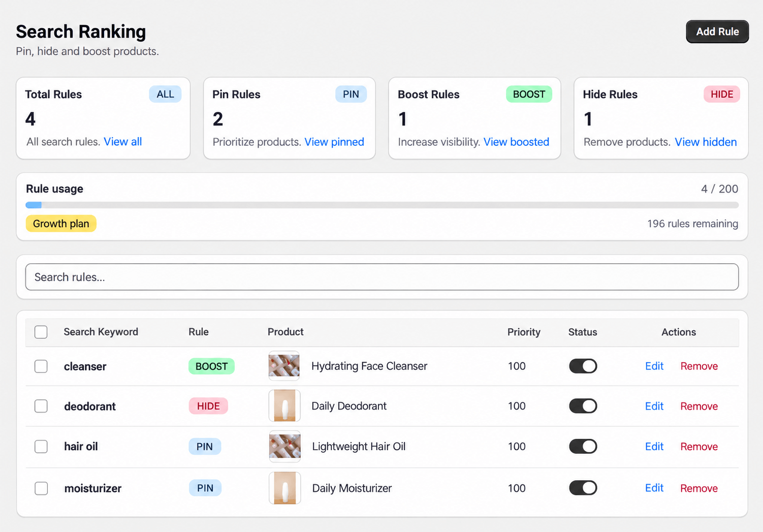Click the BOOST tag in cleanser row
Screen dimensions: 763x532
(x=211, y=366)
